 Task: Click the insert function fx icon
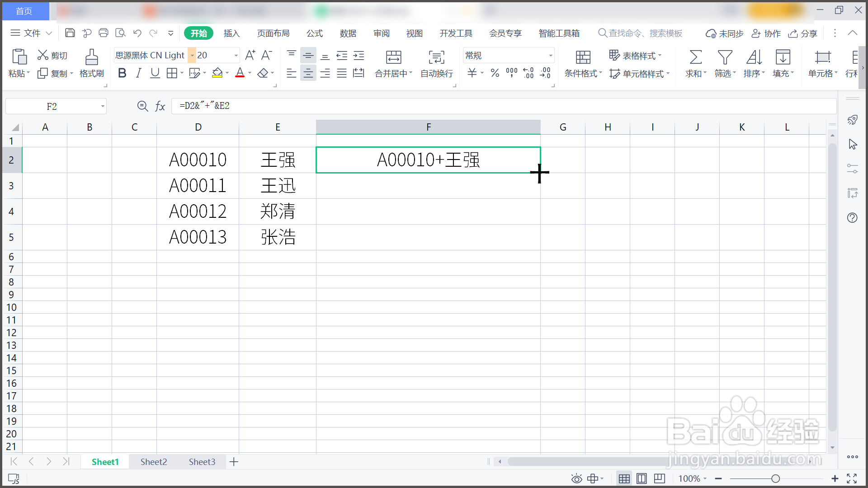coord(160,106)
